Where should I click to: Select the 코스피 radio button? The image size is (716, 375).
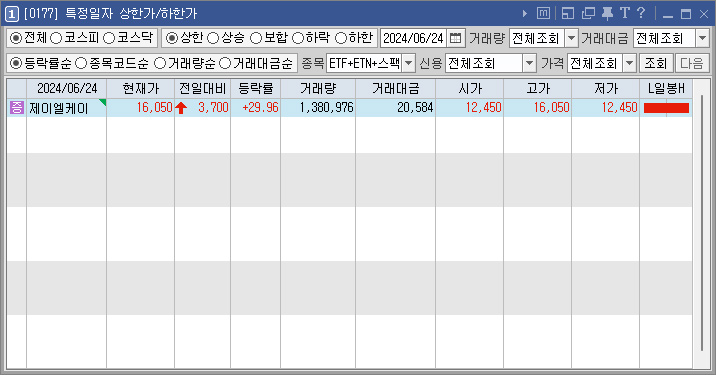(x=56, y=38)
